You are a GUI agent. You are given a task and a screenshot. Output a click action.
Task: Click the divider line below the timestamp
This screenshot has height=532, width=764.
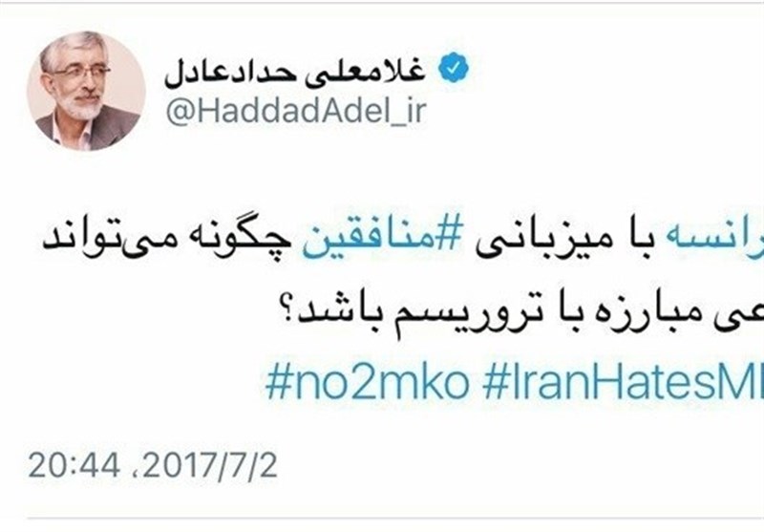pos(382,519)
